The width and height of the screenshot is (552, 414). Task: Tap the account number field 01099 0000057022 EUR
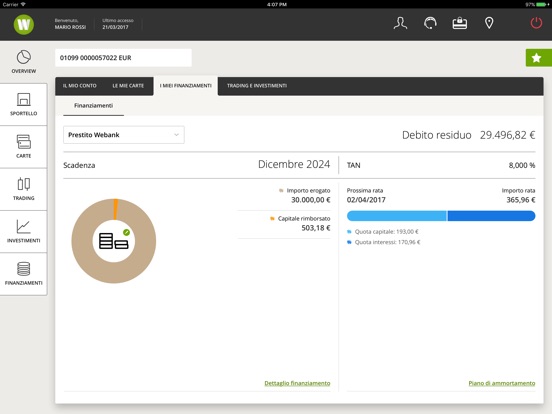[x=124, y=58]
